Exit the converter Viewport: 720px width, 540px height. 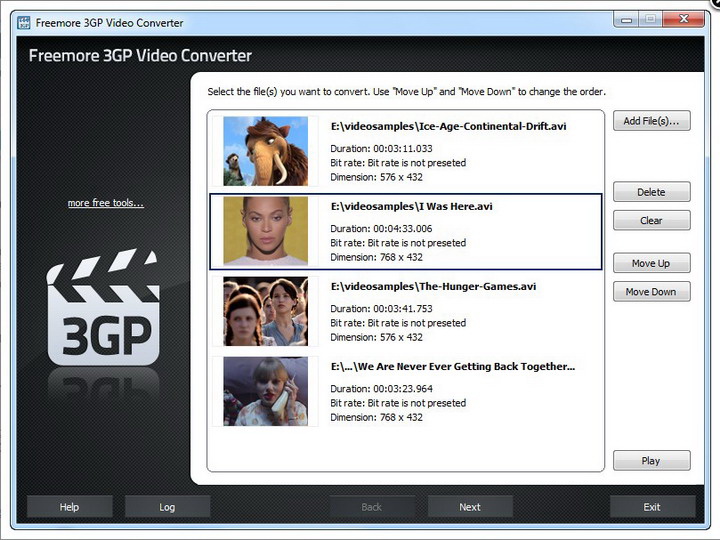click(x=652, y=507)
